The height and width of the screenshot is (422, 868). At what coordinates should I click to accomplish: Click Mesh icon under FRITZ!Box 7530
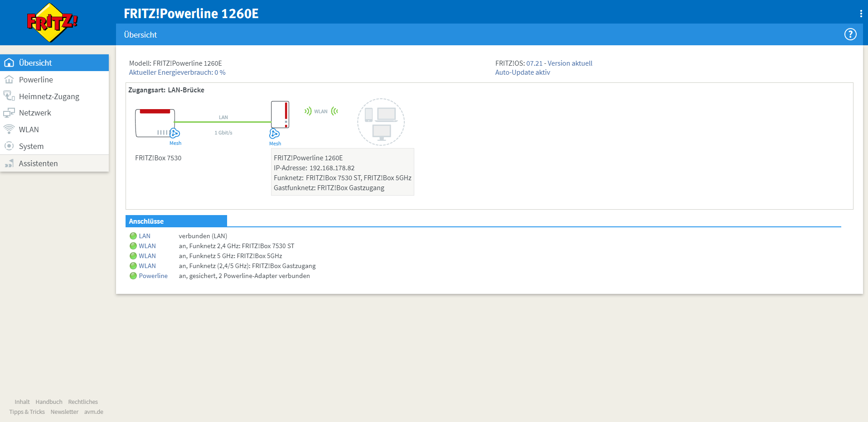[175, 133]
